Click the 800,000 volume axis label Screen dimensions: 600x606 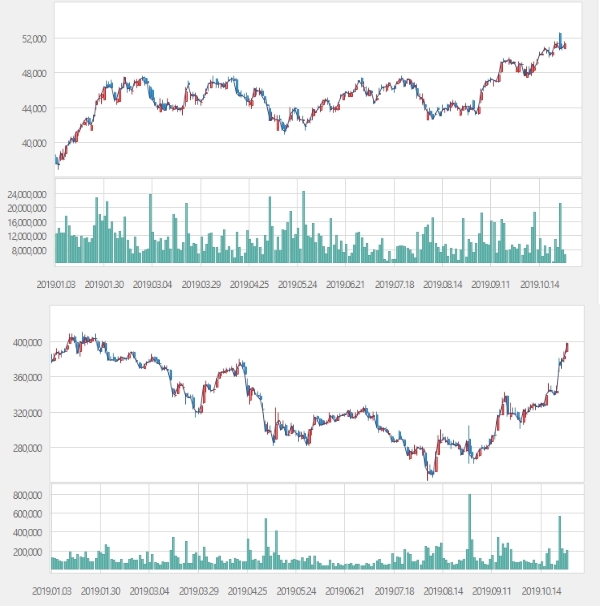29,495
